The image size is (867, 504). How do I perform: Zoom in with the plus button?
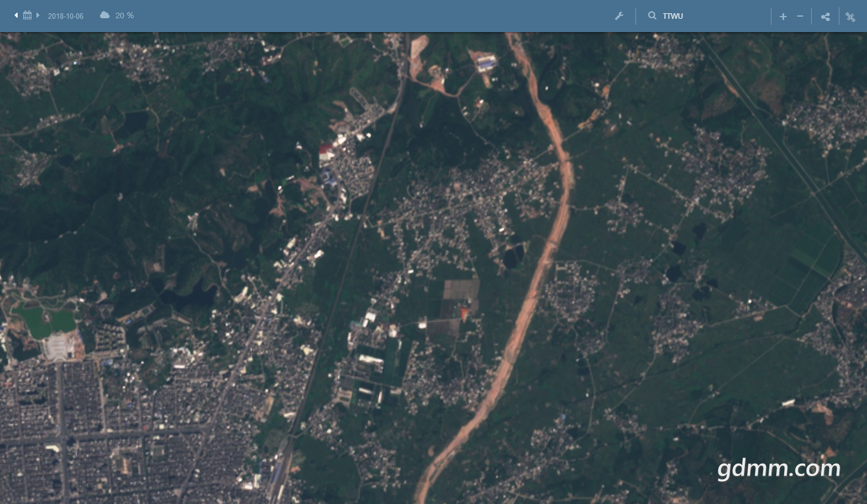(x=783, y=17)
